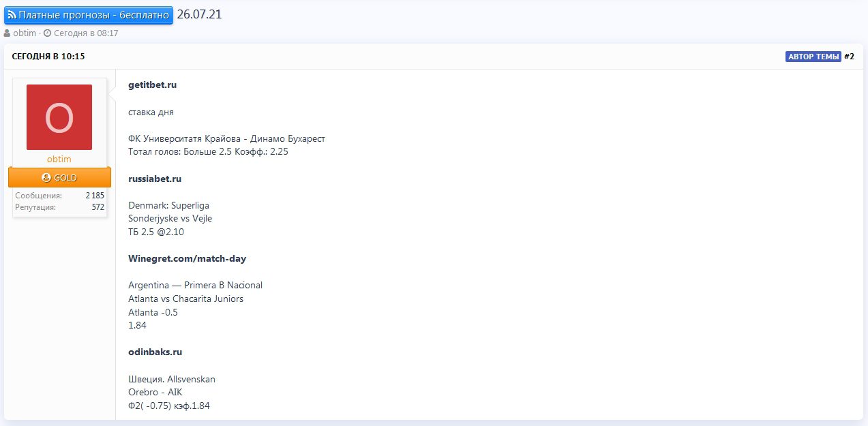
Task: Click the user icon in the GOLD banner
Action: click(x=46, y=177)
